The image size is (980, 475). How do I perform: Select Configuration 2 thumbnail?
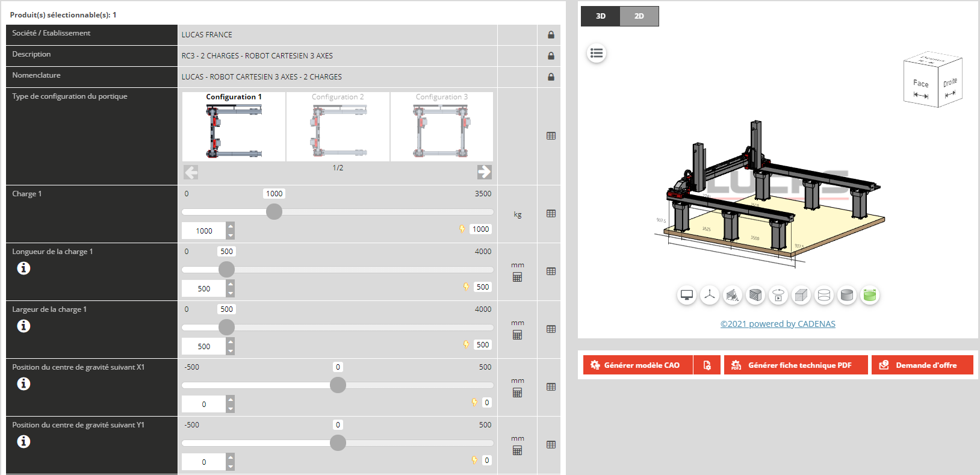coord(338,126)
